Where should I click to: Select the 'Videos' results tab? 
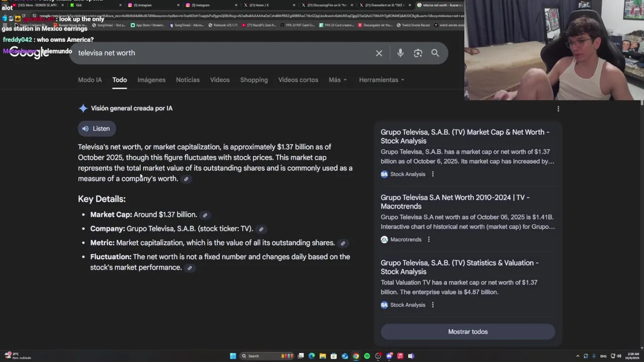220,80
